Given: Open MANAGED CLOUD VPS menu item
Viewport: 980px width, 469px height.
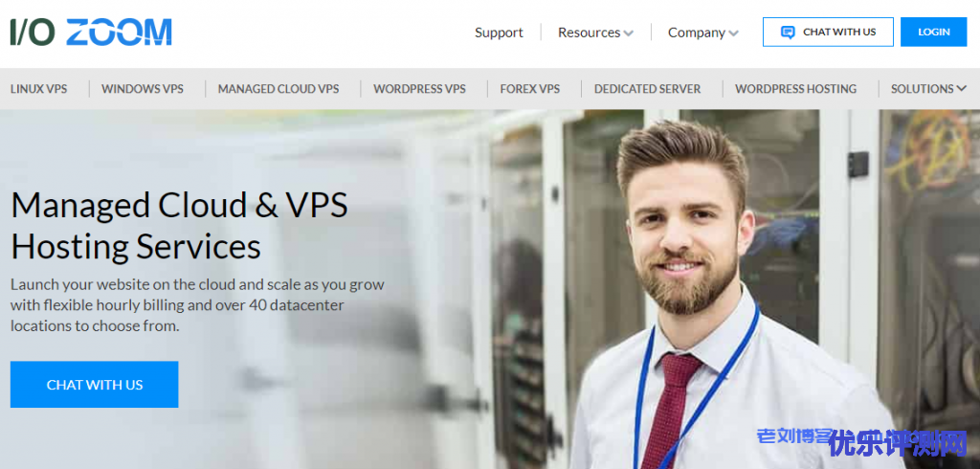Looking at the screenshot, I should (x=278, y=89).
